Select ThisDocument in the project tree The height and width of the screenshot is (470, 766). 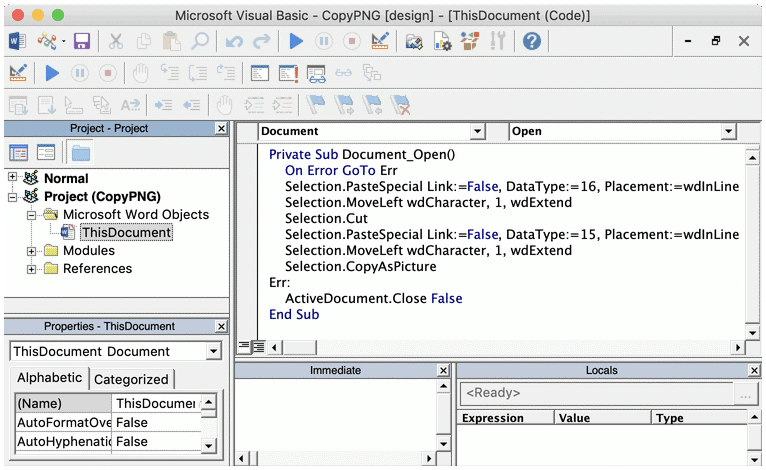(x=127, y=233)
